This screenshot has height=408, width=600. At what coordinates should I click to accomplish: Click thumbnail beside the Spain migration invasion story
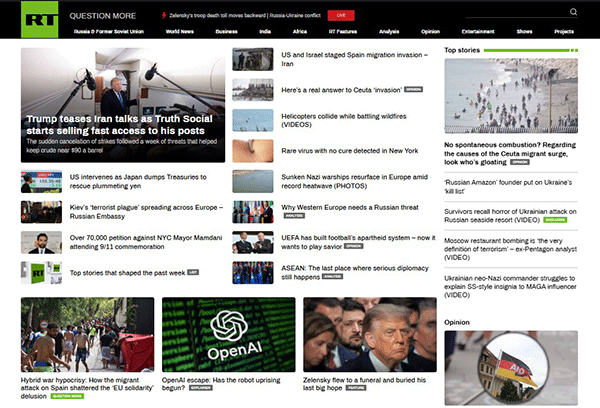pyautogui.click(x=253, y=59)
